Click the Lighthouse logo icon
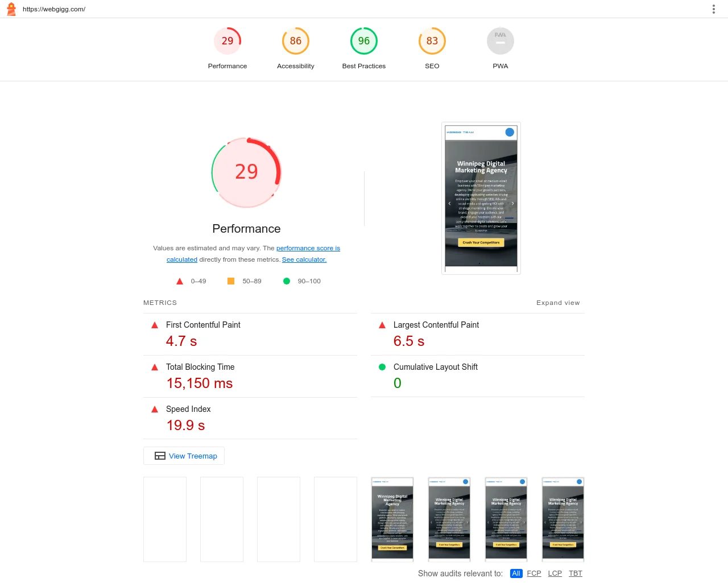Image resolution: width=728 pixels, height=586 pixels. click(x=11, y=9)
